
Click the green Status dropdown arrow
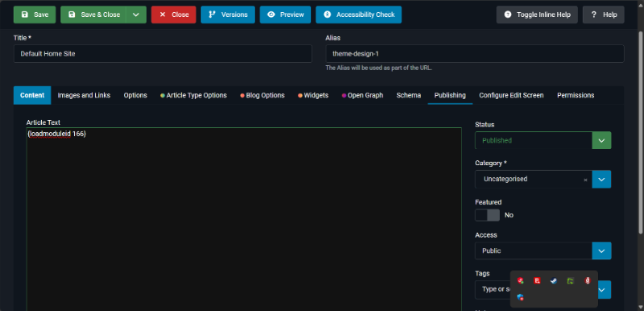[601, 140]
